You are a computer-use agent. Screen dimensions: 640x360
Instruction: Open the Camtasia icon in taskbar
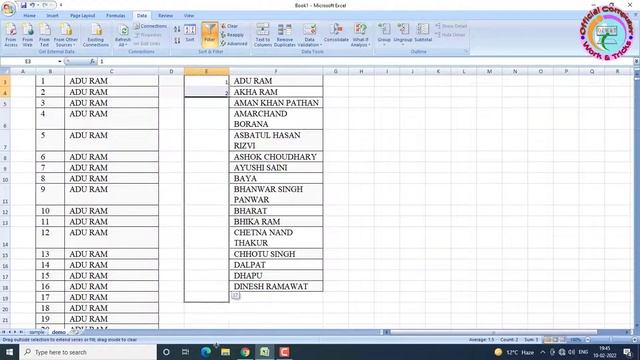[284, 352]
